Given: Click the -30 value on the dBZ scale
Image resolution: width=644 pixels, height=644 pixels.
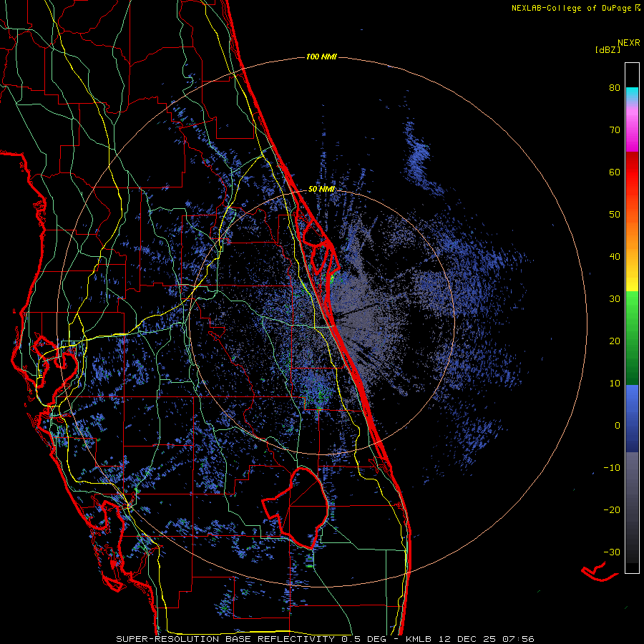Looking at the screenshot, I should tap(612, 552).
